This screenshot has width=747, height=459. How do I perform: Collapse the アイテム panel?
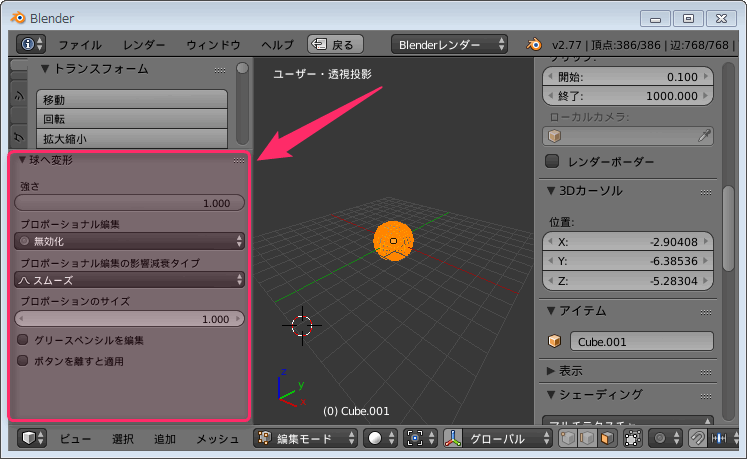coord(551,311)
